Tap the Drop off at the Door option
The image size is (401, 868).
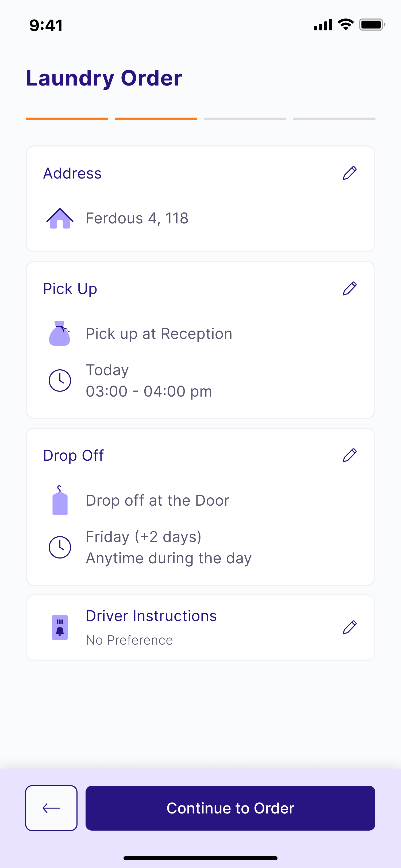(x=157, y=500)
